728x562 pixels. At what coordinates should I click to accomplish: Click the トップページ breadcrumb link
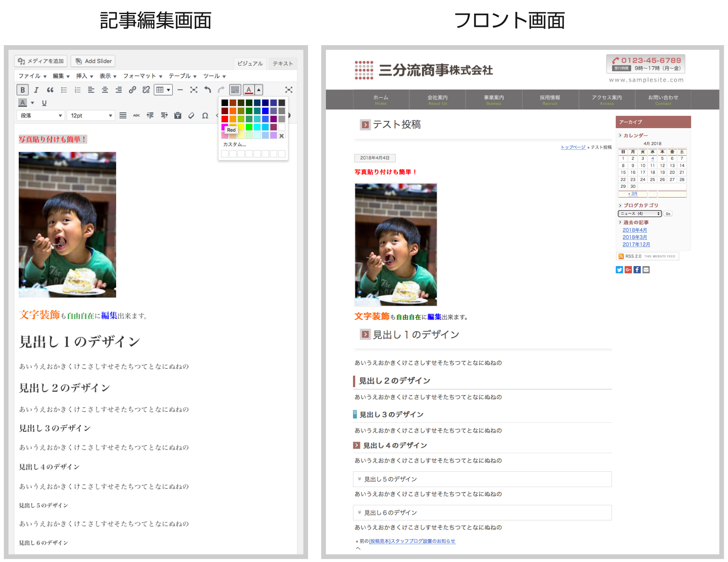coord(573,147)
